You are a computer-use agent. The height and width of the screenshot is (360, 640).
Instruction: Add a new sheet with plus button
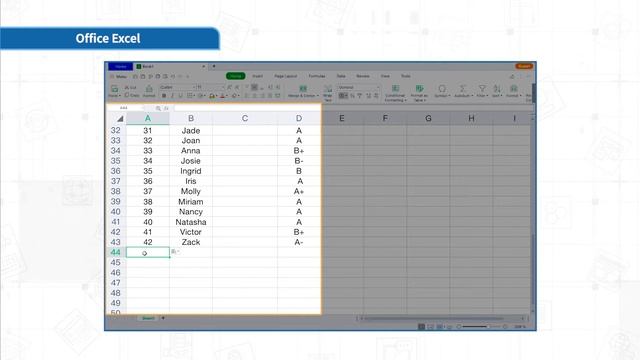click(163, 318)
